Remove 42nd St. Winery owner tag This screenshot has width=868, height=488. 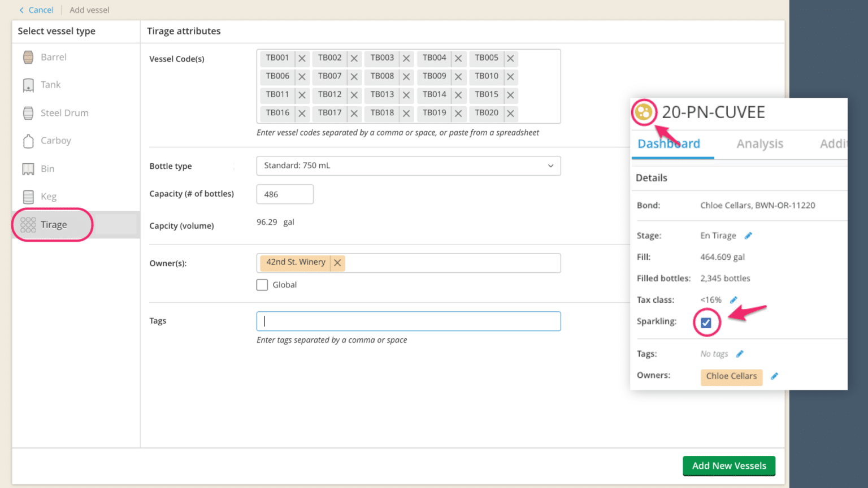click(x=337, y=263)
